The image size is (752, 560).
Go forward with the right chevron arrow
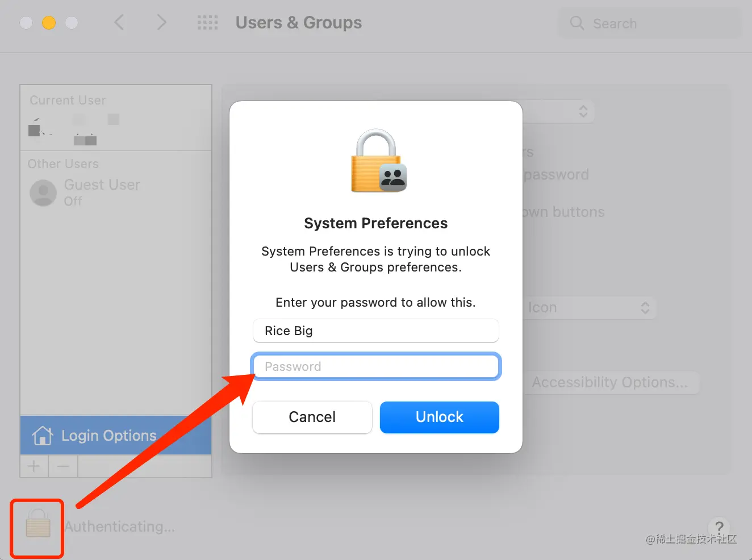162,23
